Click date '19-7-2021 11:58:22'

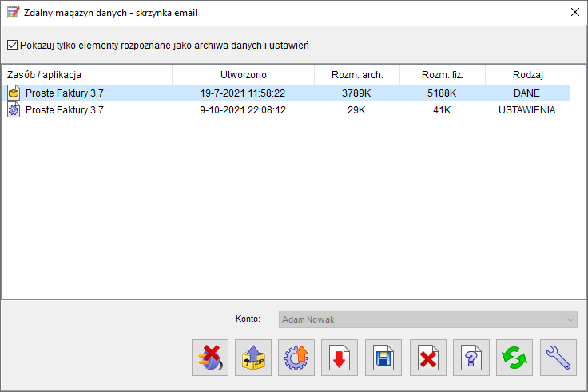coord(243,93)
